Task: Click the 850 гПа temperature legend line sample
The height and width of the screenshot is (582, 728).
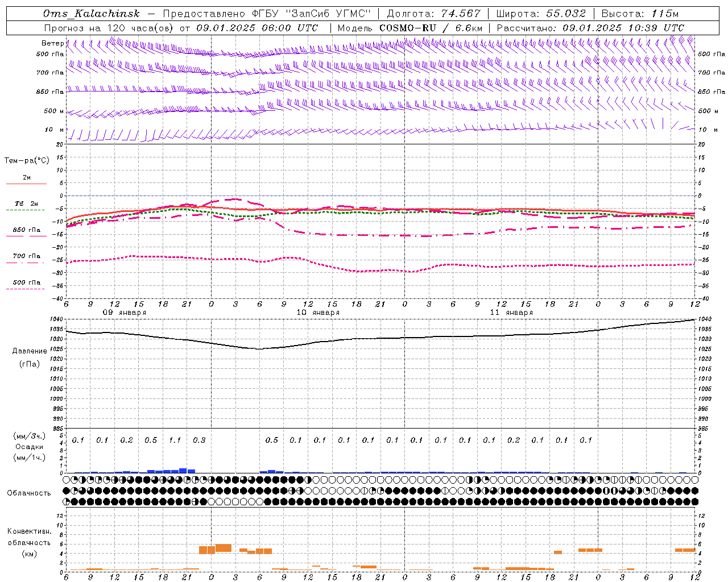Action: [25, 236]
